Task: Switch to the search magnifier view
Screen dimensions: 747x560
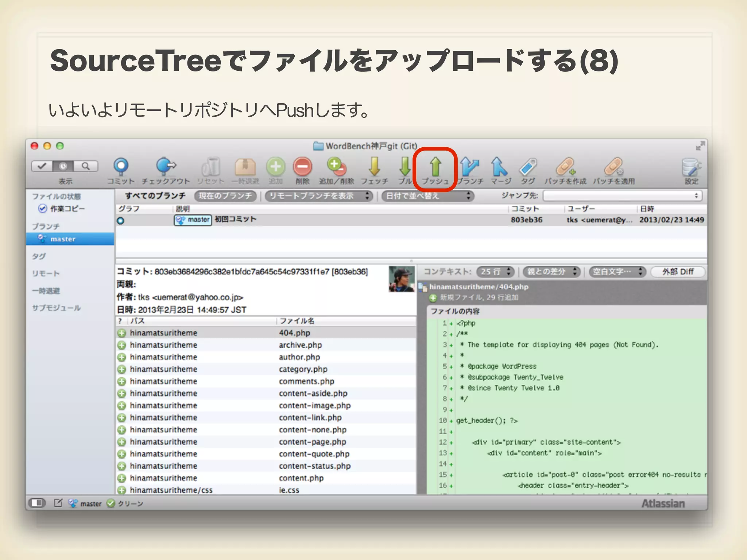Action: pos(86,166)
